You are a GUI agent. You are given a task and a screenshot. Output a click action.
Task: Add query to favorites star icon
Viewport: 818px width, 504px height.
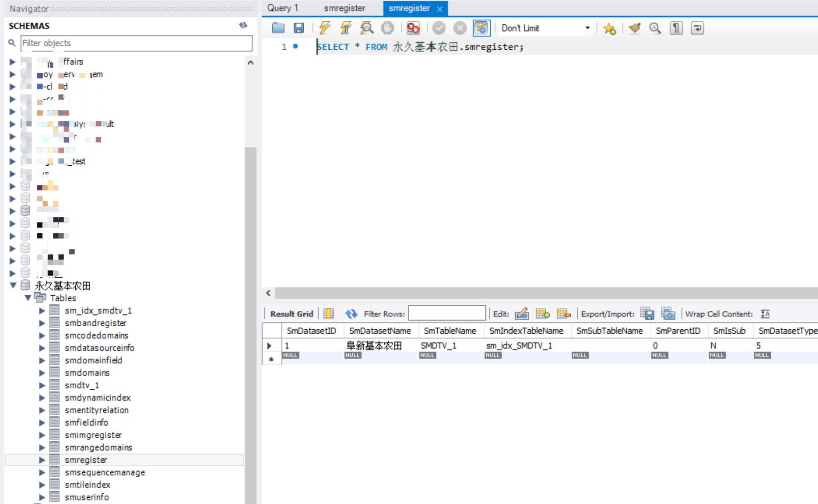pyautogui.click(x=609, y=28)
